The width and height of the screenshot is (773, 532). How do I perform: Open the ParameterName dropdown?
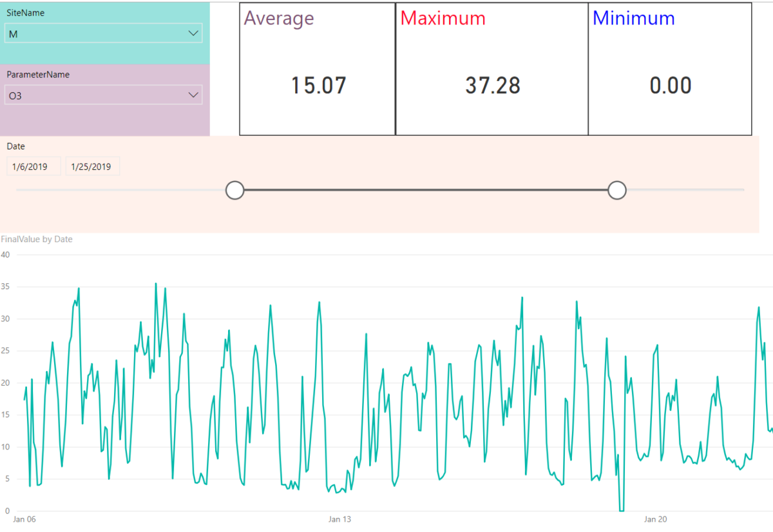[x=103, y=95]
